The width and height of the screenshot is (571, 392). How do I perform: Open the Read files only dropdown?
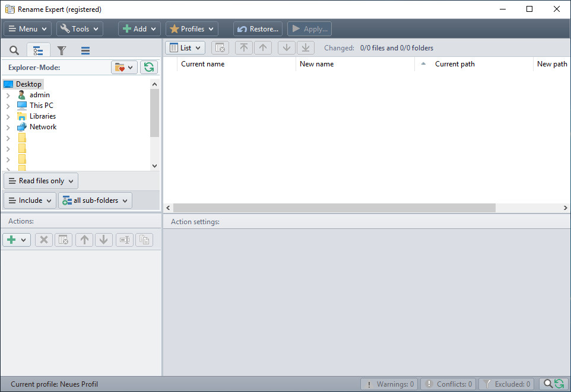(41, 181)
